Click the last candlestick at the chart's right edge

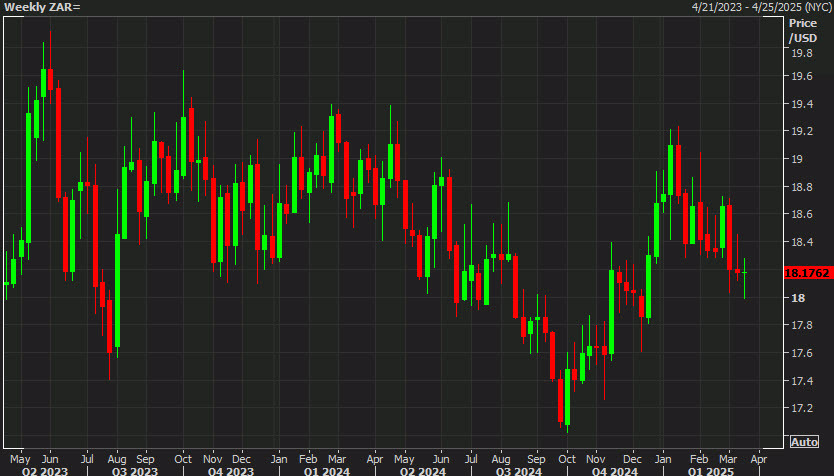coord(745,277)
